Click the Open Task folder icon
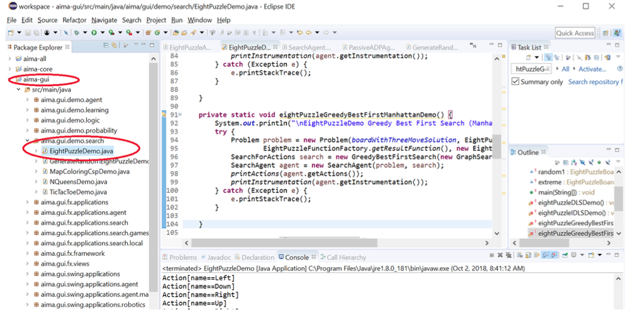The height and width of the screenshot is (318, 644). tap(184, 33)
